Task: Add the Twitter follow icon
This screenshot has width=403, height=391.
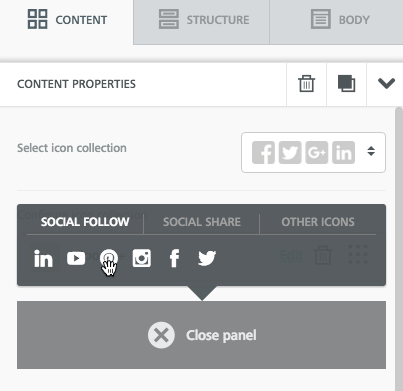Action: tap(207, 258)
